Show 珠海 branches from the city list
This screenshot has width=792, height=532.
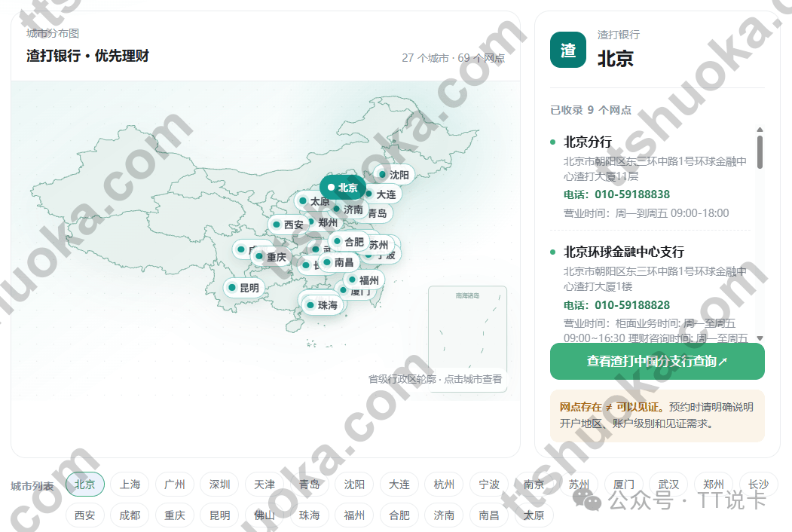coord(310,515)
